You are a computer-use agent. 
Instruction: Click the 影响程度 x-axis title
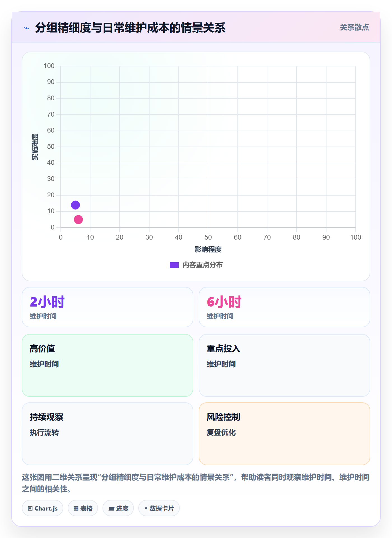(x=208, y=249)
